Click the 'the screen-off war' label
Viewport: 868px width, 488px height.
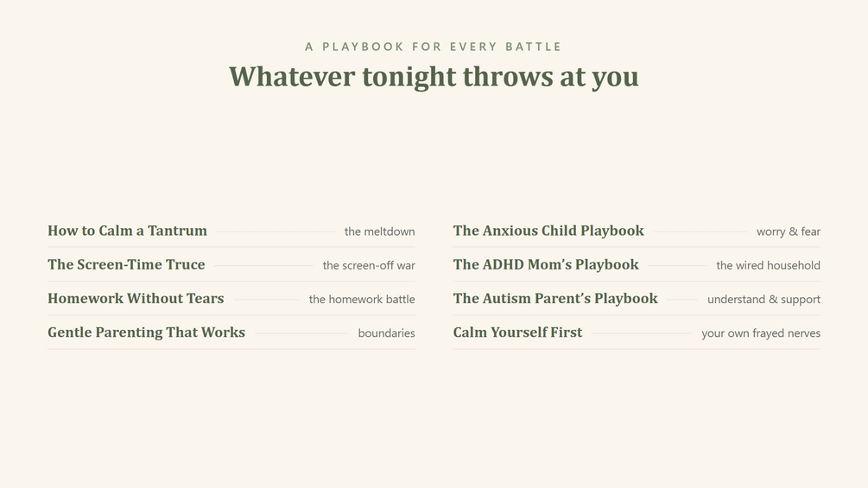pyautogui.click(x=369, y=265)
